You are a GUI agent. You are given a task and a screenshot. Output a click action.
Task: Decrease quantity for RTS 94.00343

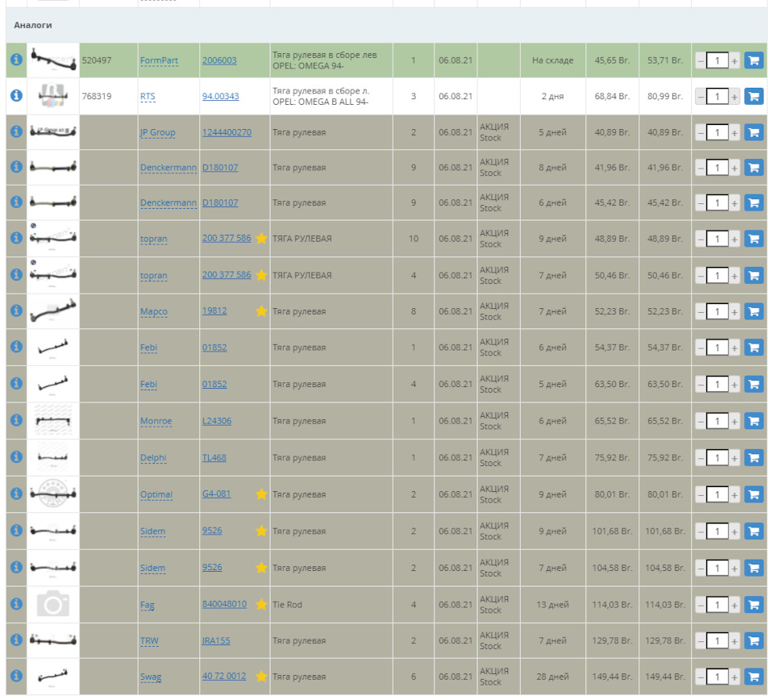701,97
